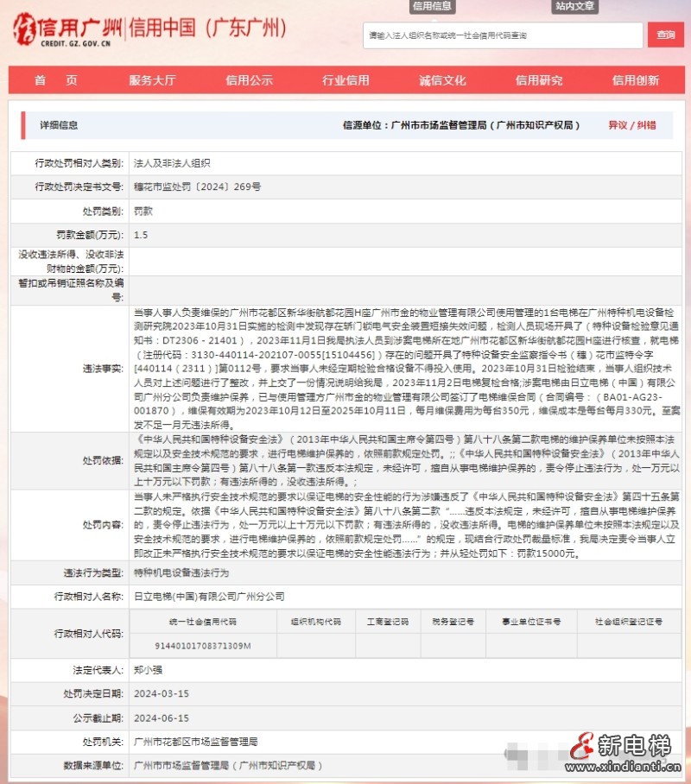The image size is (691, 784).
Task: Open the 行业信用 section
Action: 347,79
